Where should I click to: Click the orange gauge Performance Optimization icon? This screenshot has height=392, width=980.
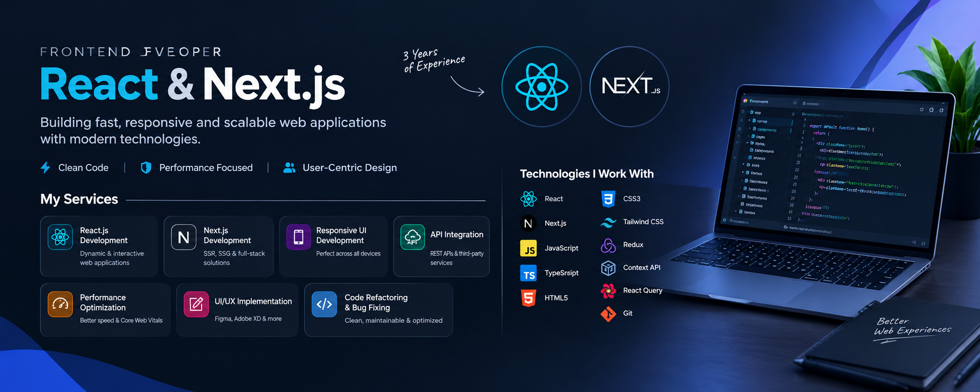pos(60,304)
